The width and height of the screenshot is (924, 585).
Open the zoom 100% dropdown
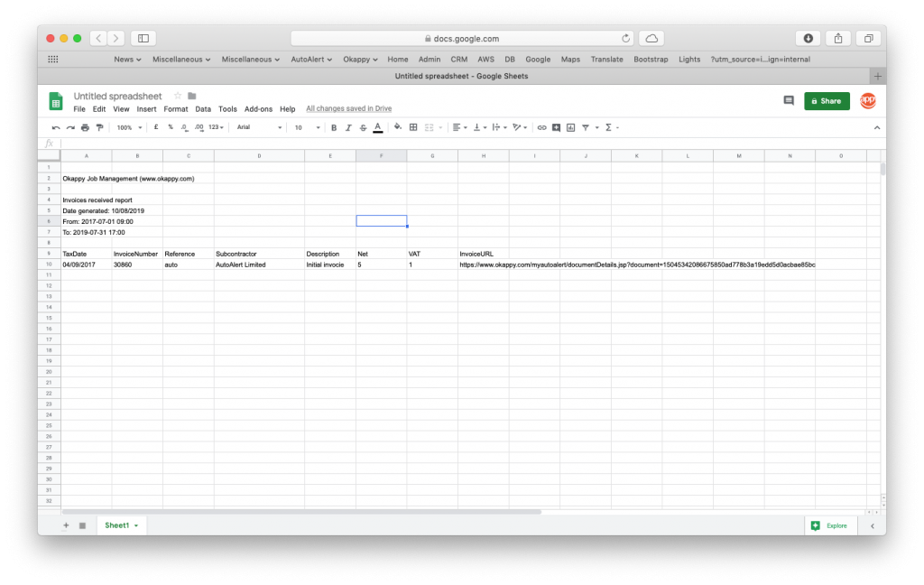click(x=129, y=127)
